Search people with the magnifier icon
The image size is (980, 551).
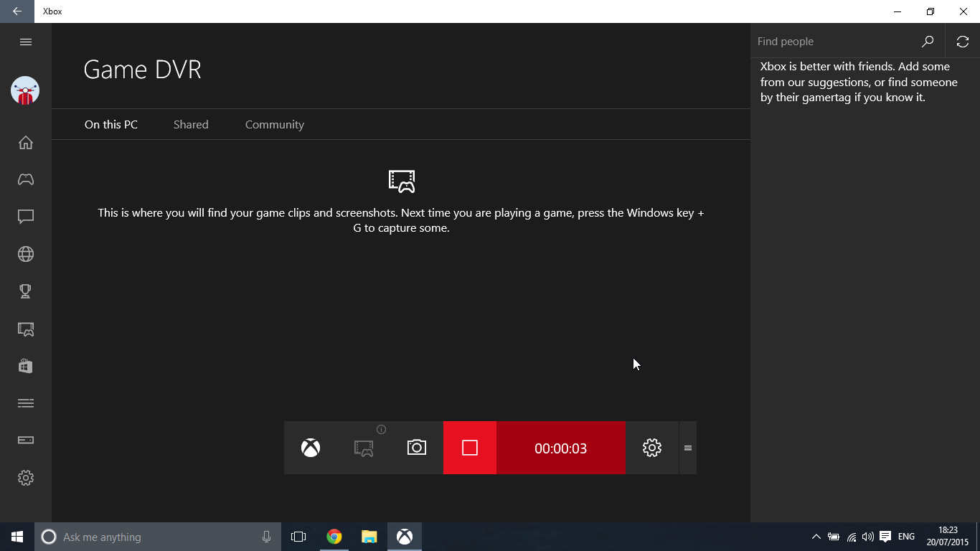click(928, 41)
